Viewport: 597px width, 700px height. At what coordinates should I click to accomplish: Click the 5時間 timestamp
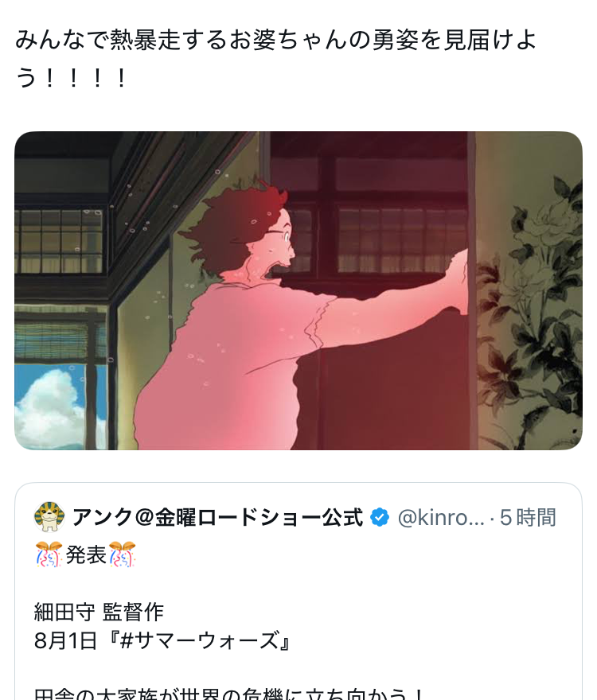528,517
